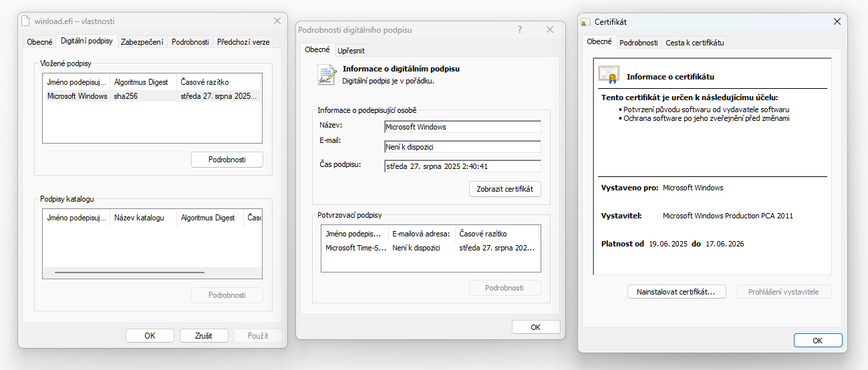
Task: Click Podrobnosti button under Vložené podpisy
Action: point(227,160)
